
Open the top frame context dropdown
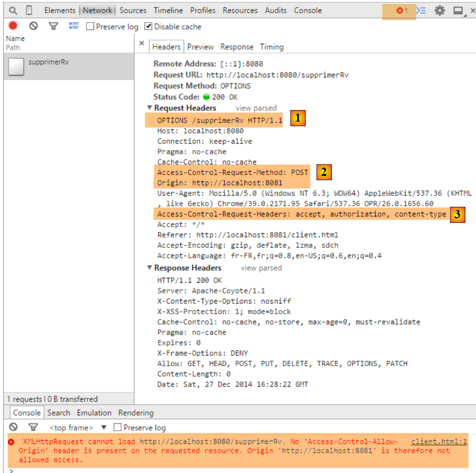tap(104, 427)
